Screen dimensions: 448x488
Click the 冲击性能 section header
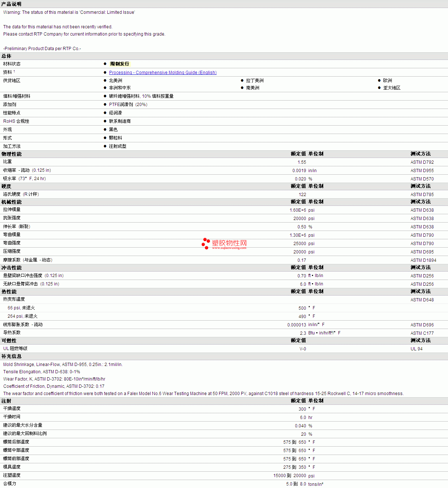pos(11,268)
